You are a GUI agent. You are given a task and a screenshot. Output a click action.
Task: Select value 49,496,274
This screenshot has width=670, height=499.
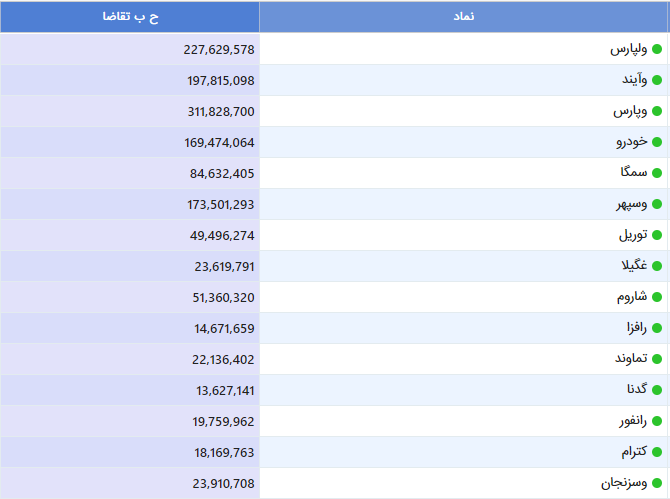point(222,236)
